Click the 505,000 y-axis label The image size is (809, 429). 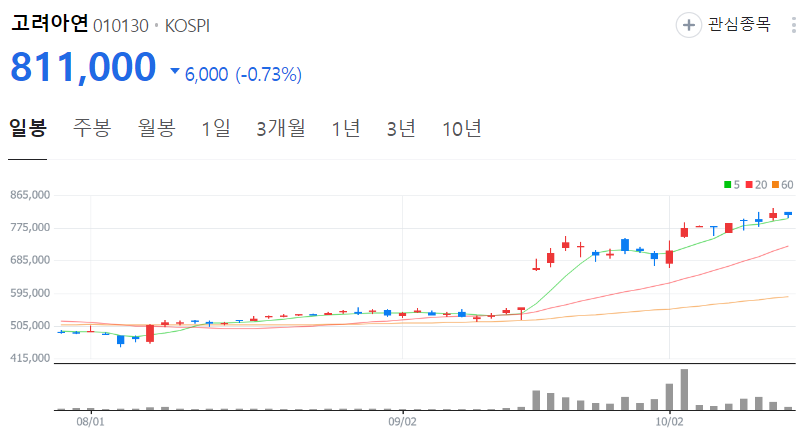[30, 326]
